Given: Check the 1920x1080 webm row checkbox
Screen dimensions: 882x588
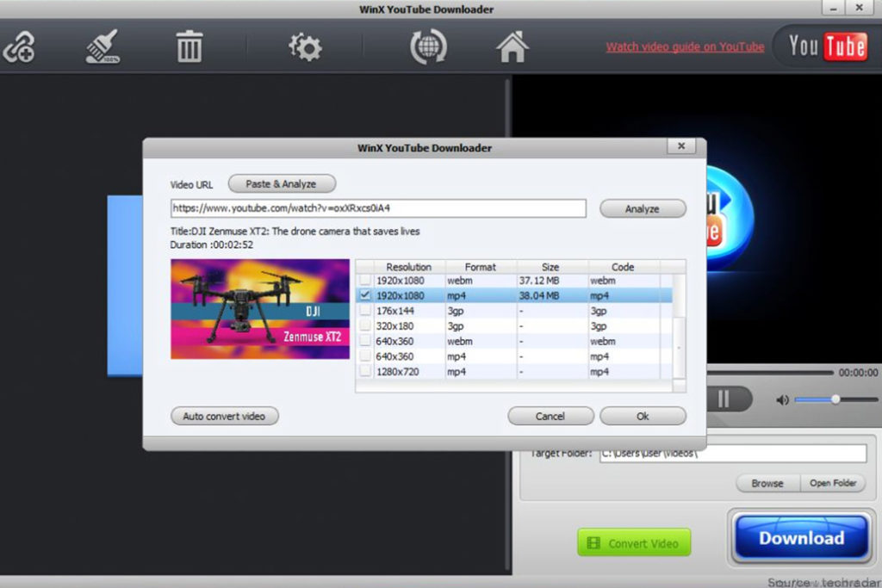Looking at the screenshot, I should (365, 280).
